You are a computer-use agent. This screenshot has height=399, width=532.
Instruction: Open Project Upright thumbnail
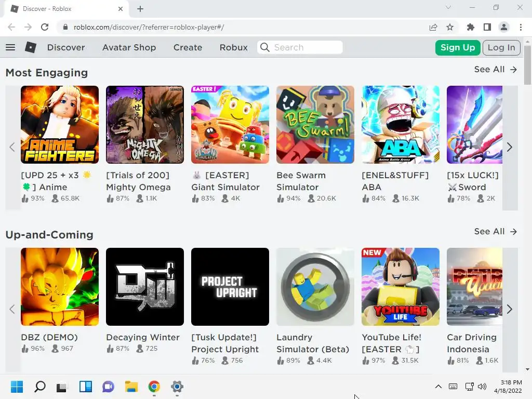point(230,287)
